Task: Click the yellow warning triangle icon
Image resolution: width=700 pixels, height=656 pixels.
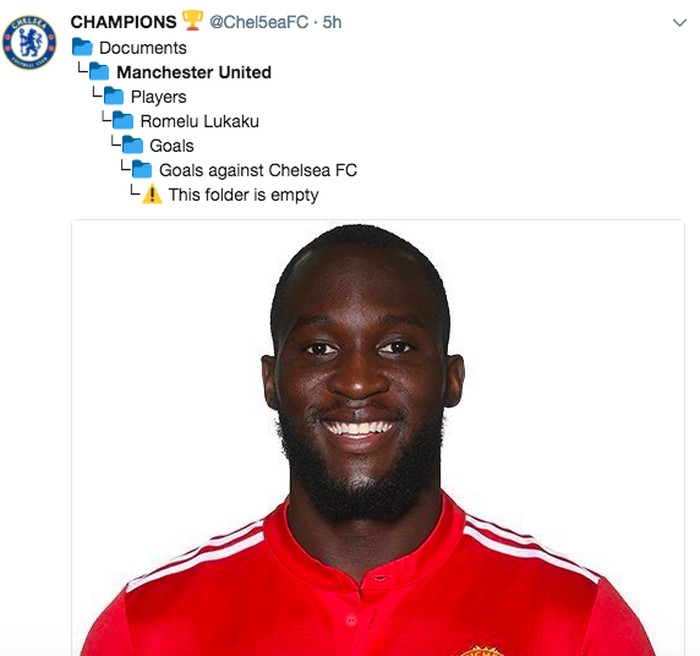Action: click(x=152, y=194)
